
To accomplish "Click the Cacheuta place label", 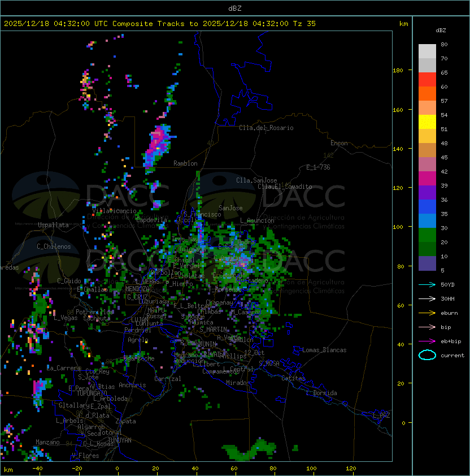I will (x=97, y=318).
